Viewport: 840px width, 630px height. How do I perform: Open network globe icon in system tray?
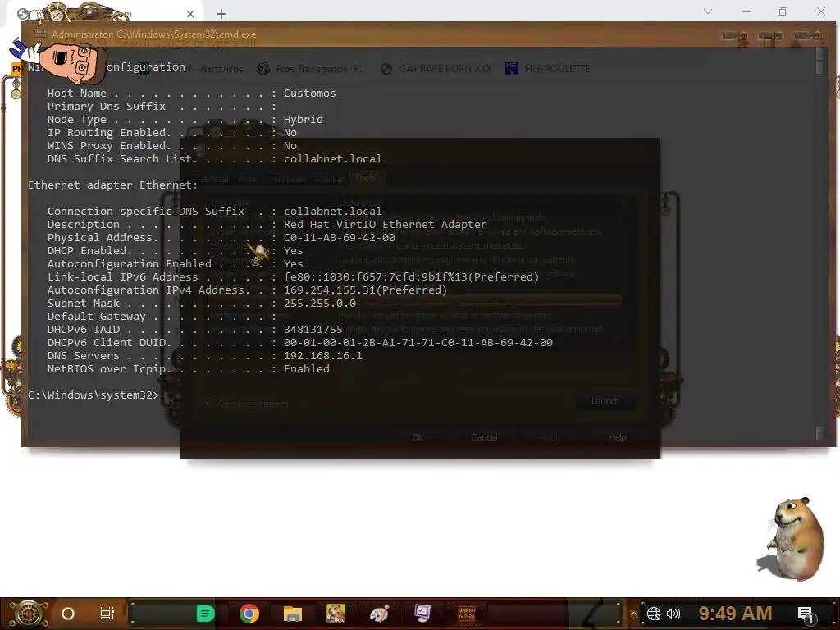(654, 614)
